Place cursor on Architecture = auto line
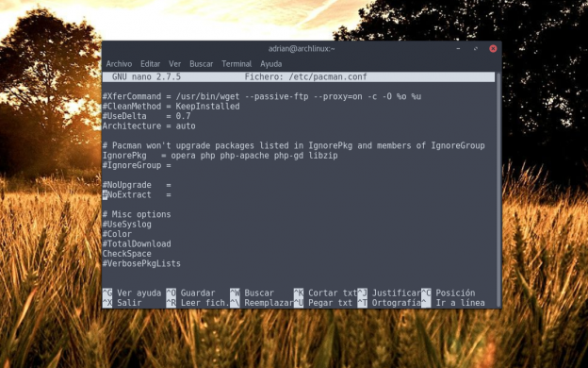Screen dimensions: 588x368 149,125
